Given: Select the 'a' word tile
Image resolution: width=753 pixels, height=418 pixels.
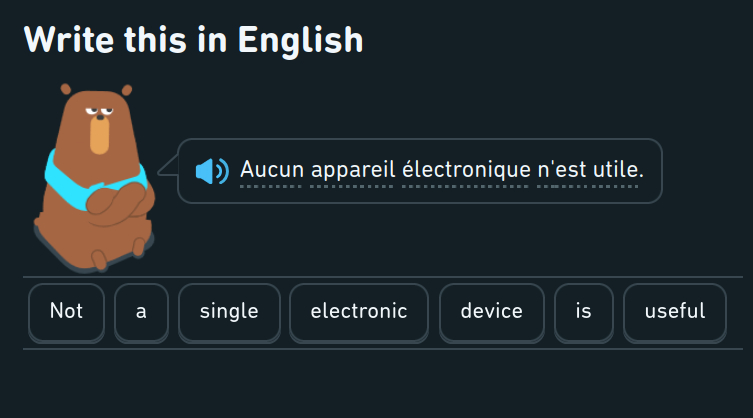Looking at the screenshot, I should pos(141,311).
